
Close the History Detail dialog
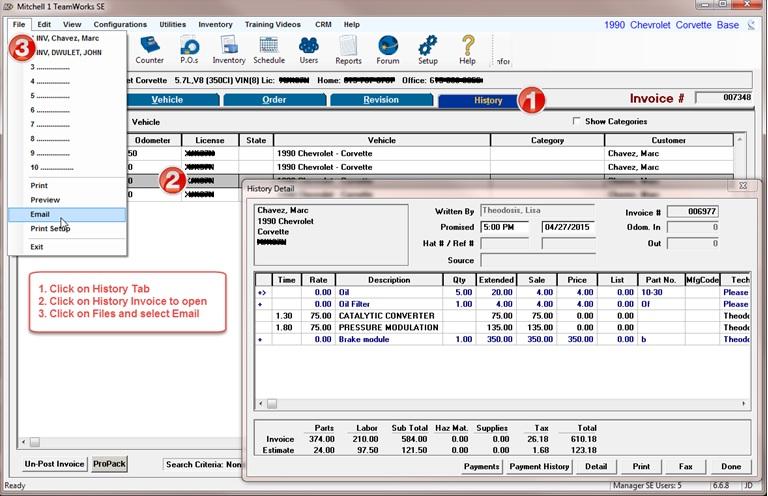[743, 186]
